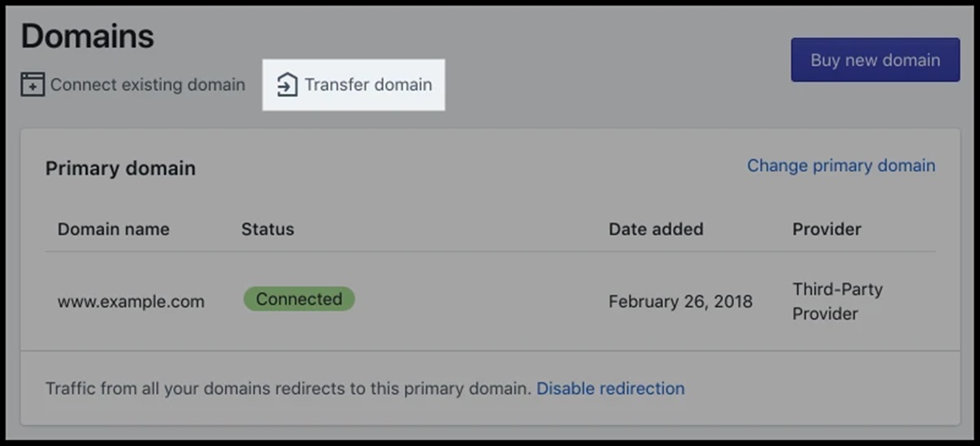Click the Domains page heading
980x446 pixels.
pyautogui.click(x=87, y=37)
